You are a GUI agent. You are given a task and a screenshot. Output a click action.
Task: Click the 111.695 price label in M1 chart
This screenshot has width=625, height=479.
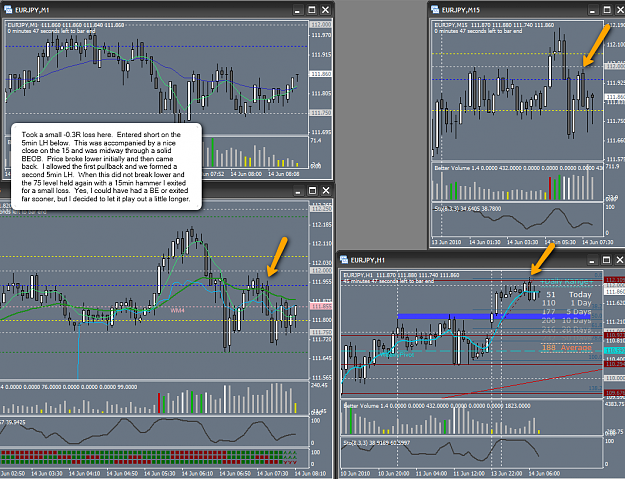click(321, 132)
